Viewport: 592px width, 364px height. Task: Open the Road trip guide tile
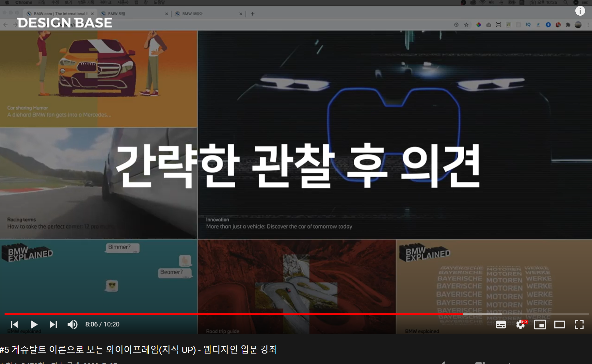[x=297, y=287]
